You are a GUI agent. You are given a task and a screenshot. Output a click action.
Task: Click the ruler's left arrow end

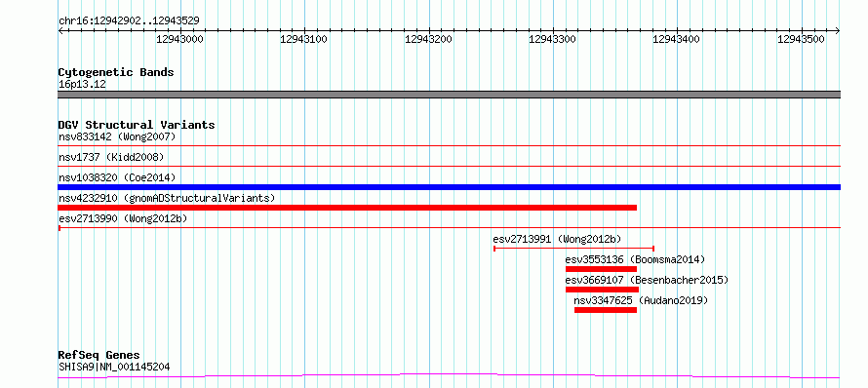[60, 30]
